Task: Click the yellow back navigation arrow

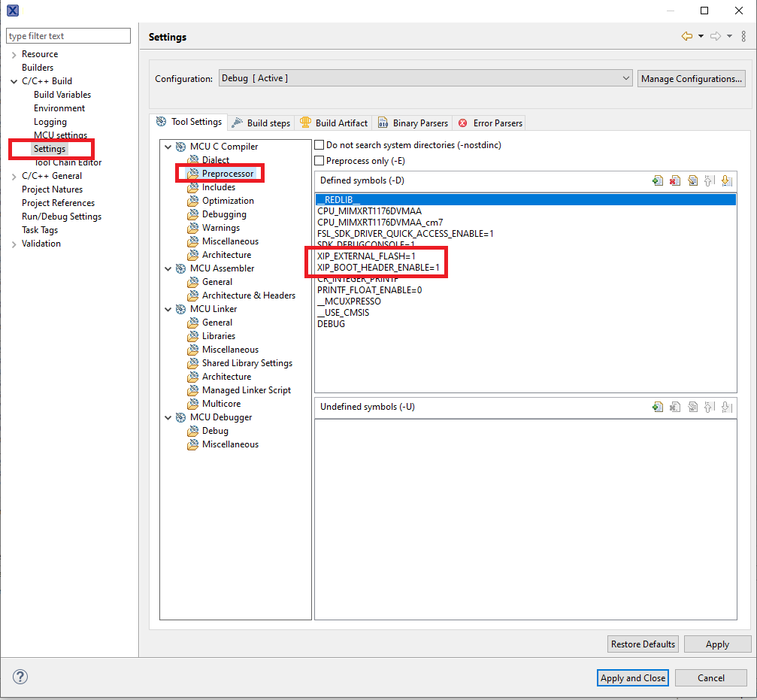Action: (x=686, y=36)
